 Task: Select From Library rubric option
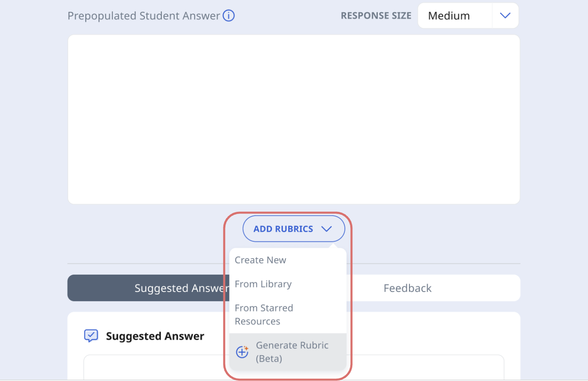[263, 284]
